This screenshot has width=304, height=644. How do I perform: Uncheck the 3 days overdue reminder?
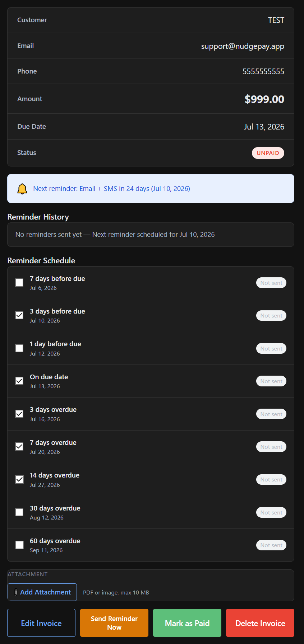click(x=19, y=414)
